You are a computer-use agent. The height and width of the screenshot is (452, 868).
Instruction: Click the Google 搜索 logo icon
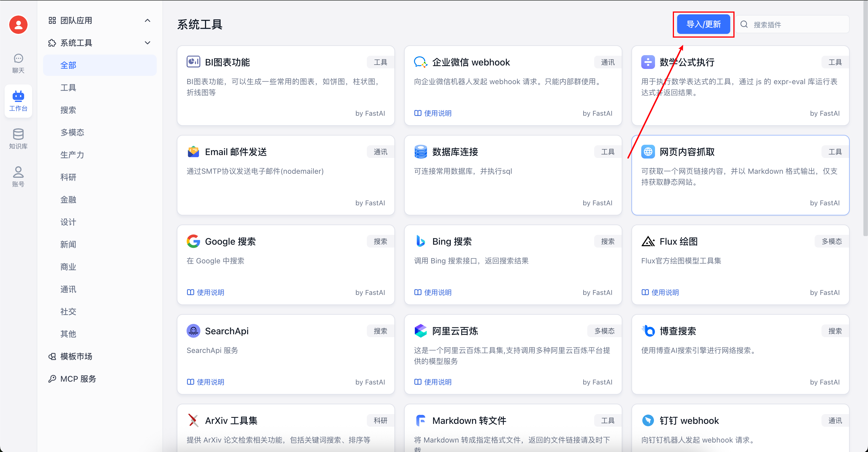click(x=193, y=241)
